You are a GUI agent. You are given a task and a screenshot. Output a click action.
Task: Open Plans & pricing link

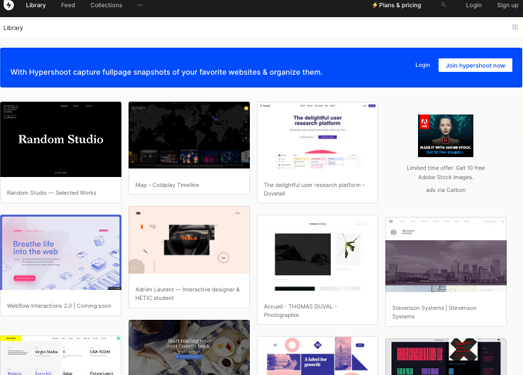[x=397, y=5]
